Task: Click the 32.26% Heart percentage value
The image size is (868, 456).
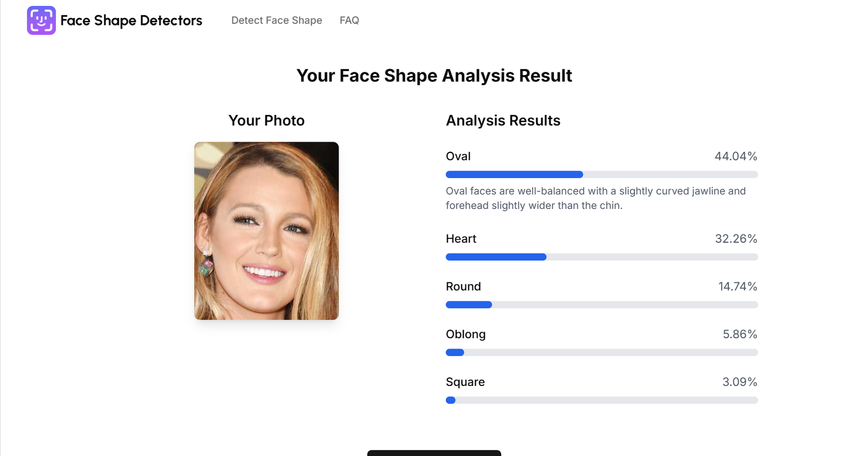Action: (736, 239)
